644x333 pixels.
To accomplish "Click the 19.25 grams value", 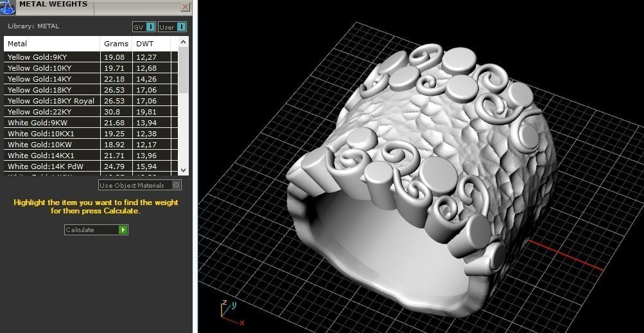I will click(x=114, y=134).
